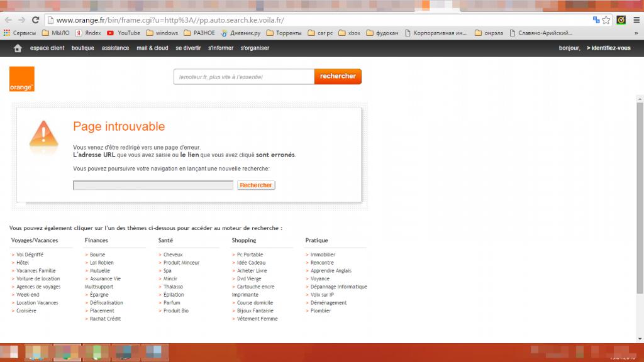The width and height of the screenshot is (644, 362).
Task: Open the Chrome hamburger menu
Action: (636, 20)
